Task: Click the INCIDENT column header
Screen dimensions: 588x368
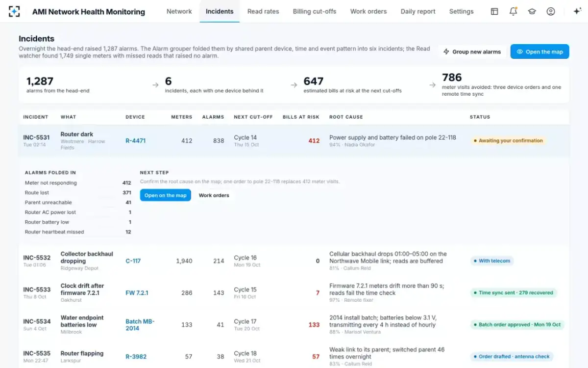Action: click(x=35, y=117)
